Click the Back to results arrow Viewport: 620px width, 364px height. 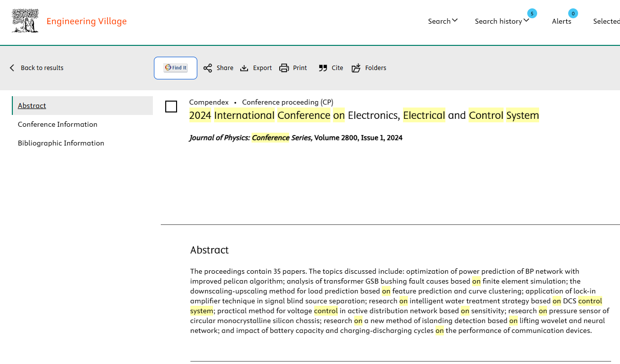(x=12, y=68)
